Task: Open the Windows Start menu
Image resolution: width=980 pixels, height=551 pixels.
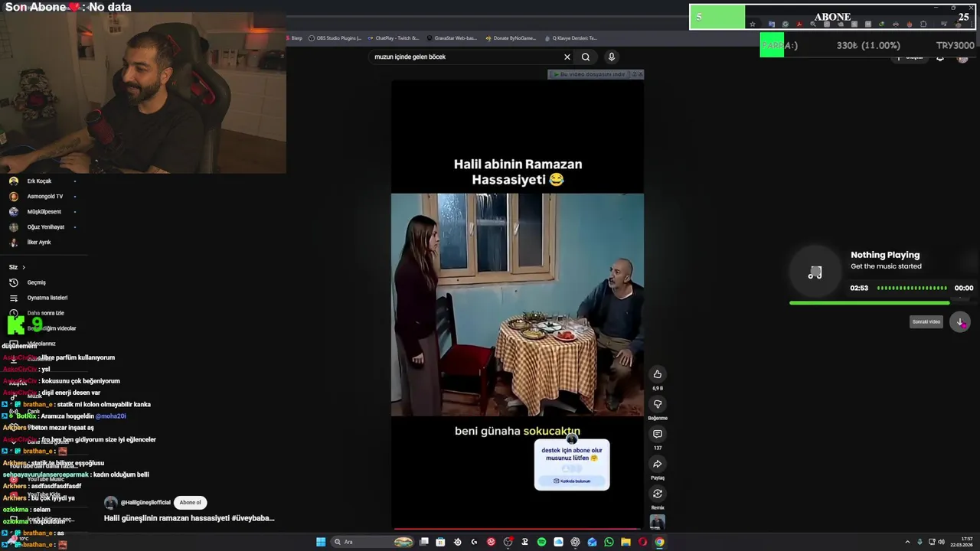Action: pyautogui.click(x=321, y=542)
